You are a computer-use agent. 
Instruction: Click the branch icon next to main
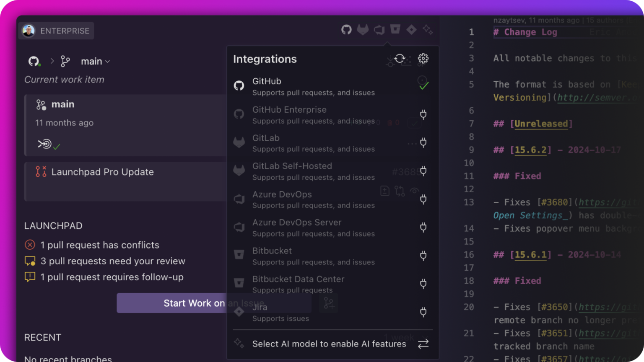point(65,61)
